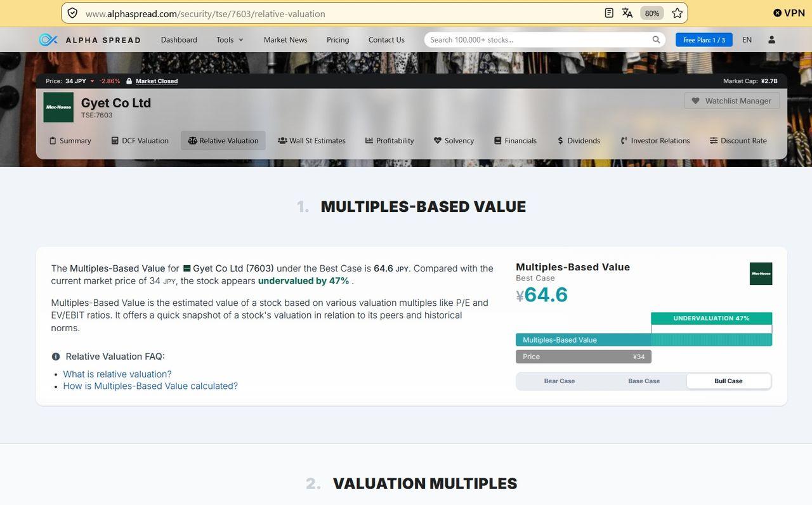Image resolution: width=812 pixels, height=505 pixels.
Task: Click the browser address bar URL
Action: 206,13
